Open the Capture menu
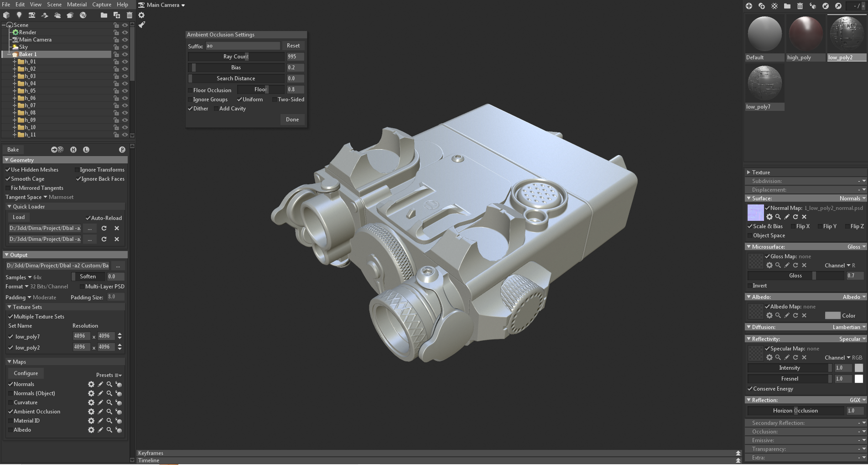Viewport: 868px width, 465px height. pyautogui.click(x=102, y=5)
